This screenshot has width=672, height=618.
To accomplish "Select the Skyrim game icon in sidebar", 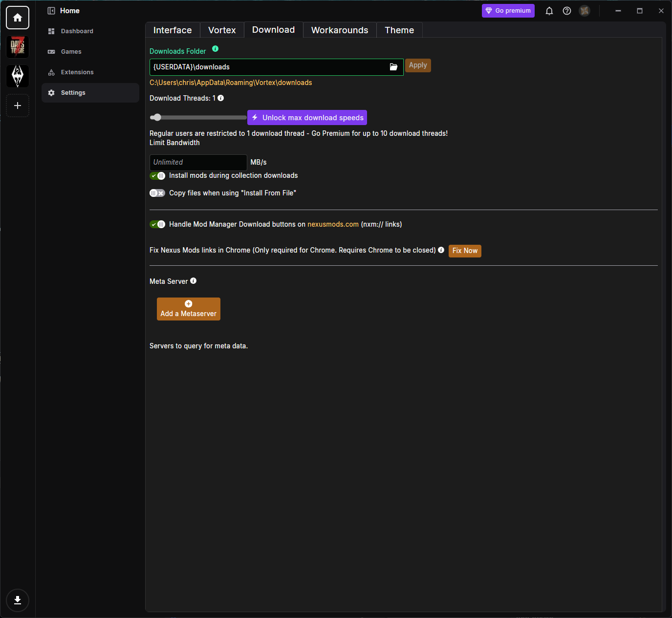I will [18, 76].
